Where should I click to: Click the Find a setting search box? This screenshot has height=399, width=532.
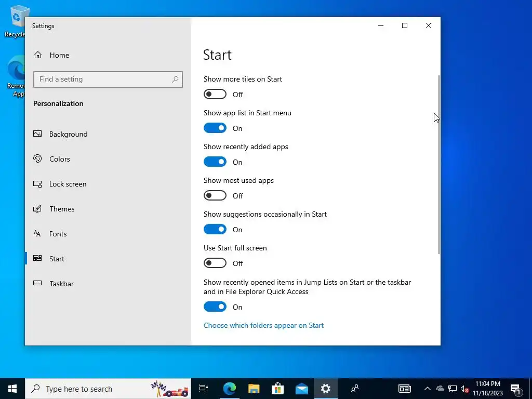click(108, 79)
